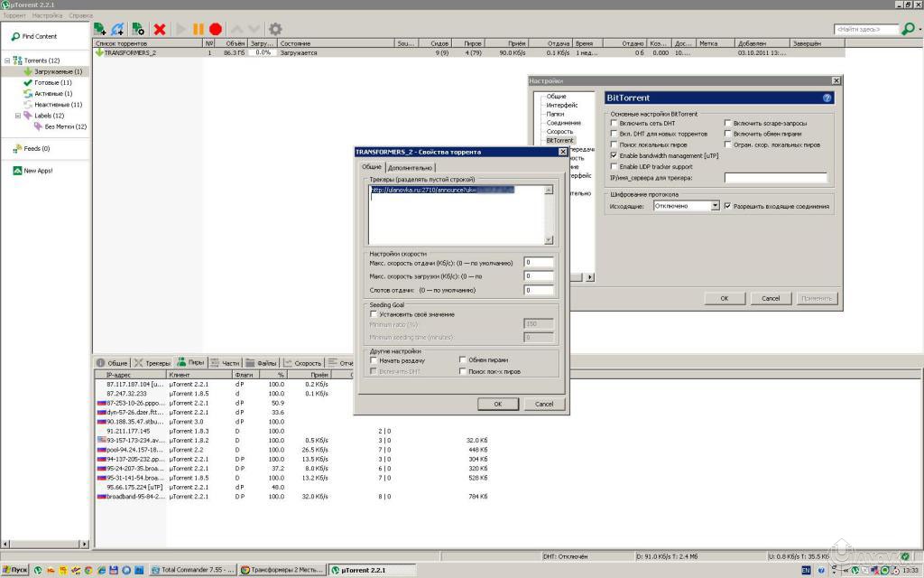The width and height of the screenshot is (924, 578).
Task: Enable the 'Включить сеть DHT' checkbox
Action: point(614,123)
